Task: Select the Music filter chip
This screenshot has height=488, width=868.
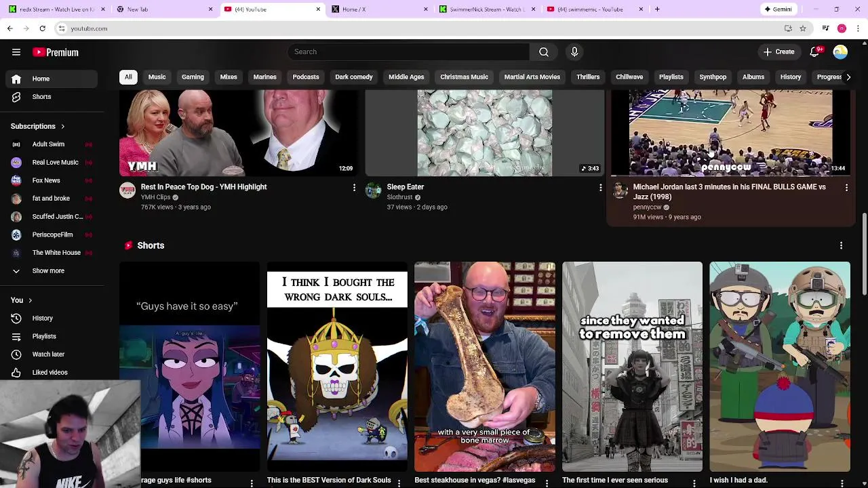Action: (157, 77)
